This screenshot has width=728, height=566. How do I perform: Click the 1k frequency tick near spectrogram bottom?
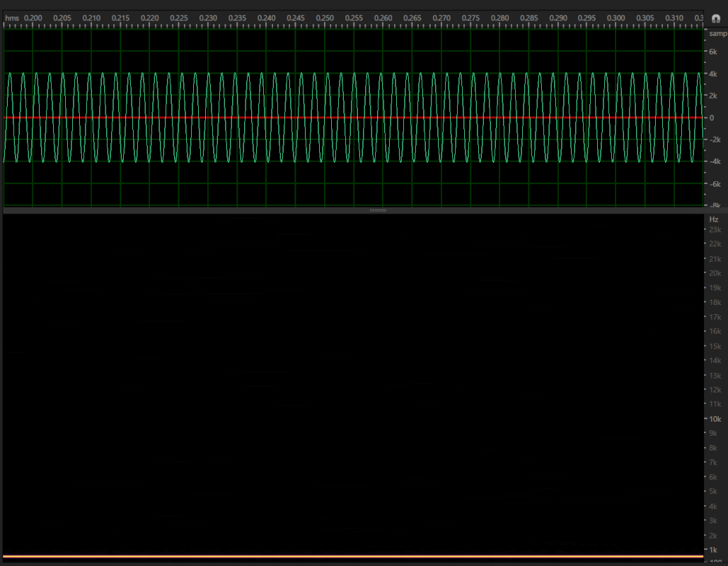click(712, 550)
